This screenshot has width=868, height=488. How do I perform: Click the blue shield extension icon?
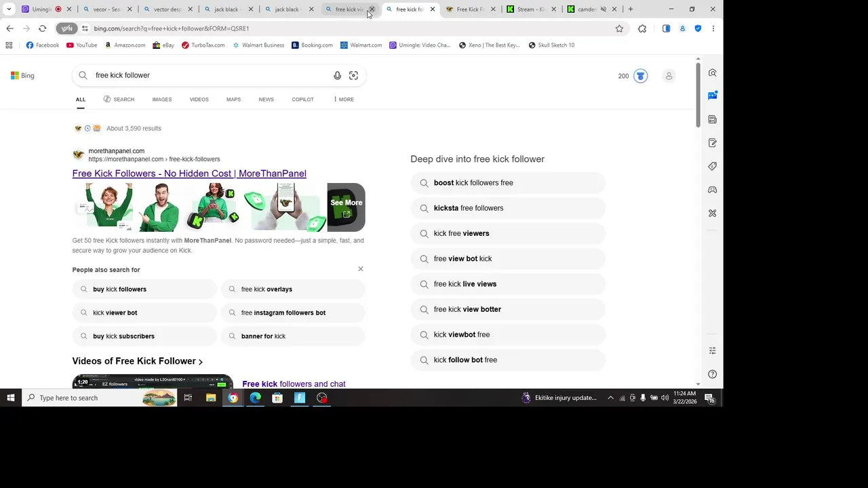tap(698, 28)
